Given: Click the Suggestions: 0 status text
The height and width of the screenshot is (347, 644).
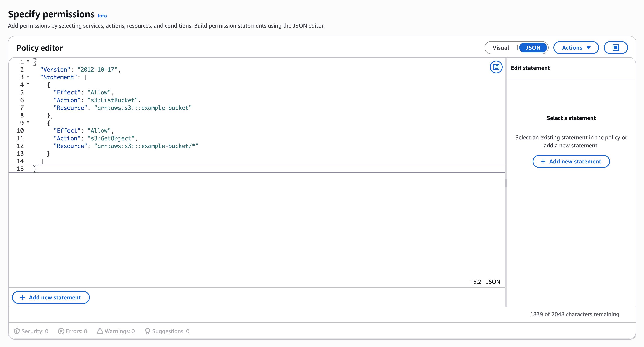Looking at the screenshot, I should tap(171, 331).
